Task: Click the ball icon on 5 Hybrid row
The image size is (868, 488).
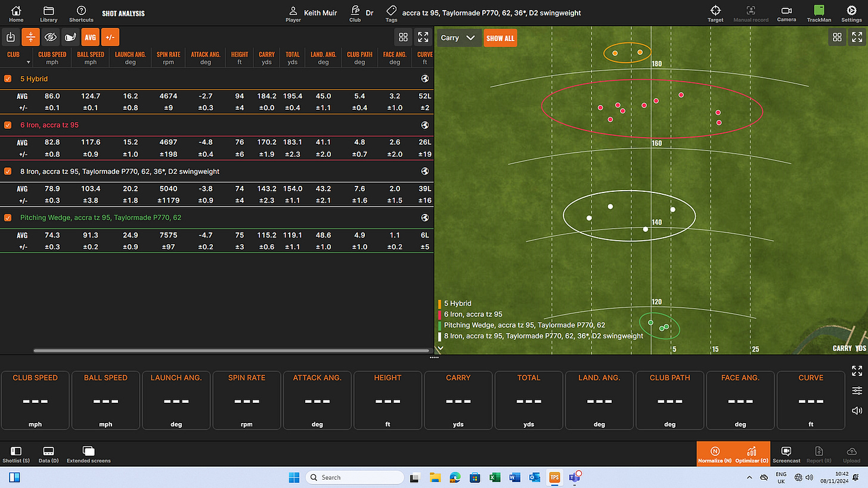Action: click(x=424, y=79)
